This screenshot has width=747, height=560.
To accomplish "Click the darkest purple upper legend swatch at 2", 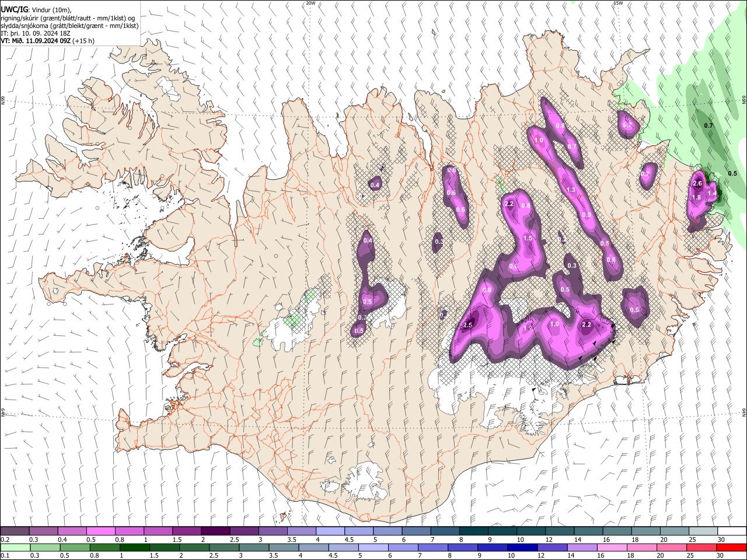I will pos(215,531).
